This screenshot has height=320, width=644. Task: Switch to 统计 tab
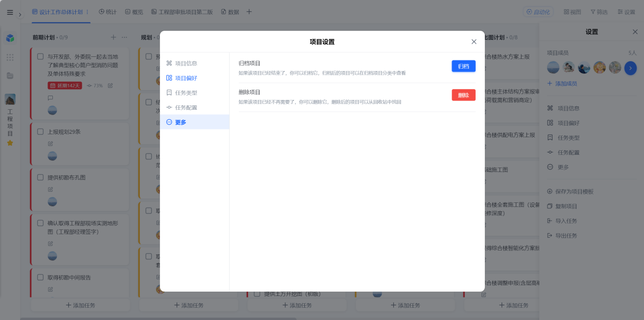(108, 12)
